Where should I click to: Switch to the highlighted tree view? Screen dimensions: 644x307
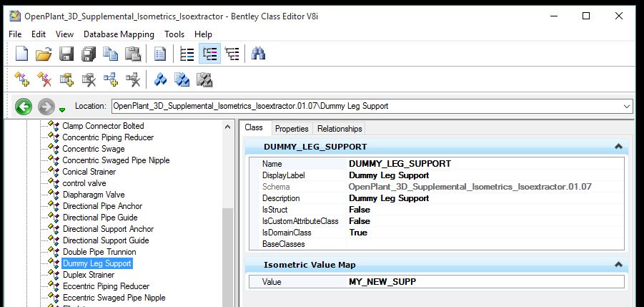coord(209,54)
